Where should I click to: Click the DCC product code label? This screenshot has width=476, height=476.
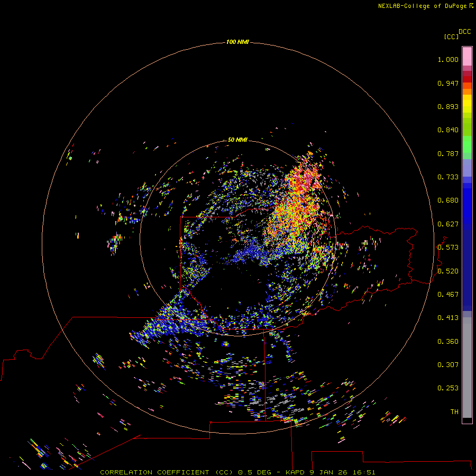(464, 32)
